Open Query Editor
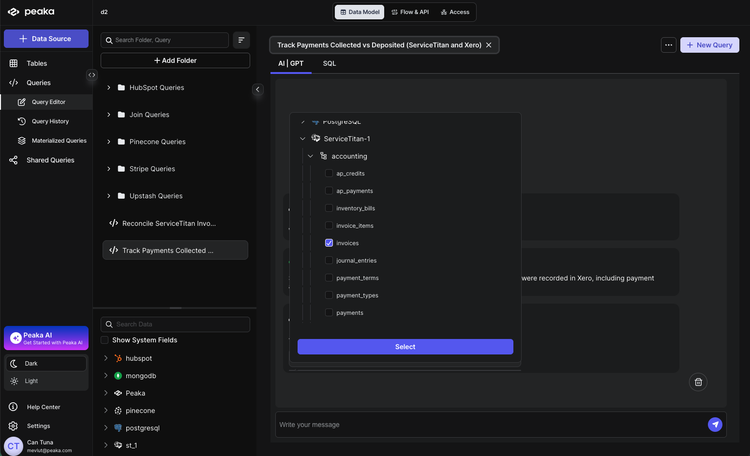750x456 pixels. [46, 102]
